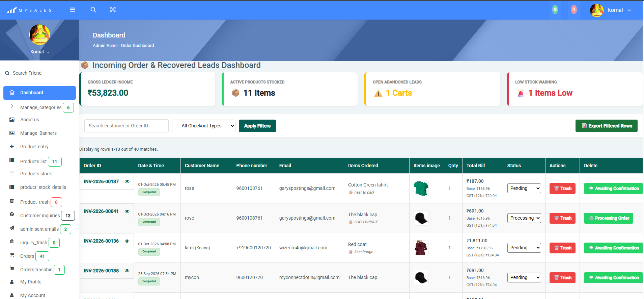Open the top bar search magnifier icon

tap(93, 10)
